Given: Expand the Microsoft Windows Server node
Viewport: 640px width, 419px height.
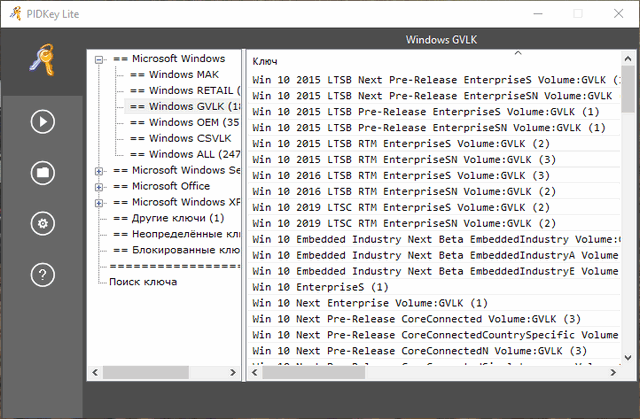Looking at the screenshot, I should coord(99,170).
